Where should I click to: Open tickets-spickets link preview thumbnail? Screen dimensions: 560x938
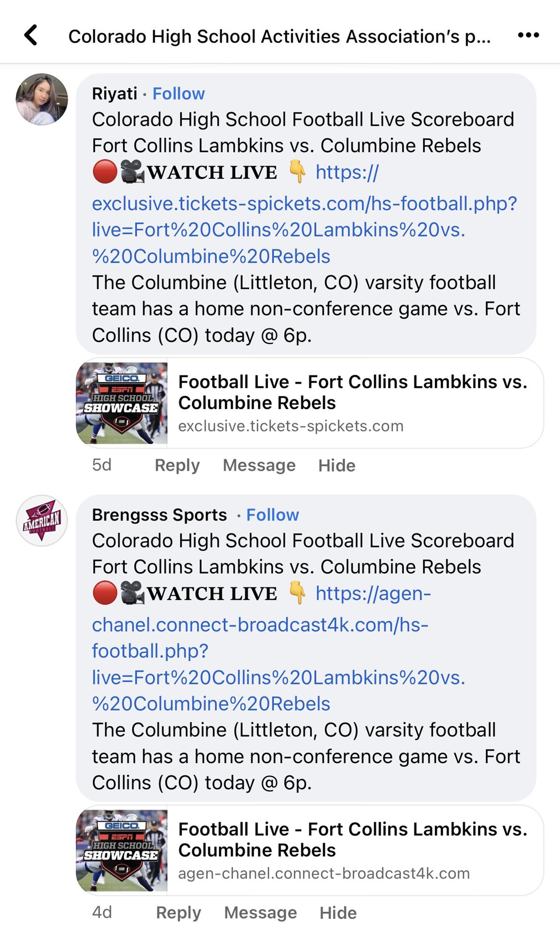[122, 403]
